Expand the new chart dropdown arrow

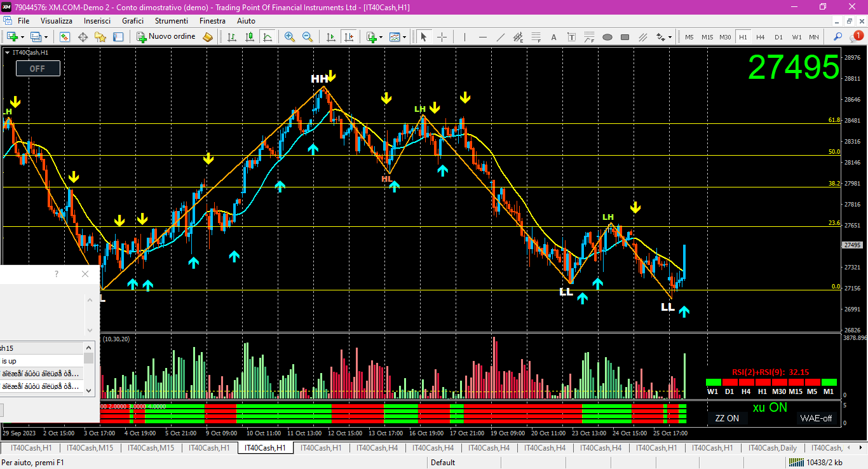(x=22, y=37)
